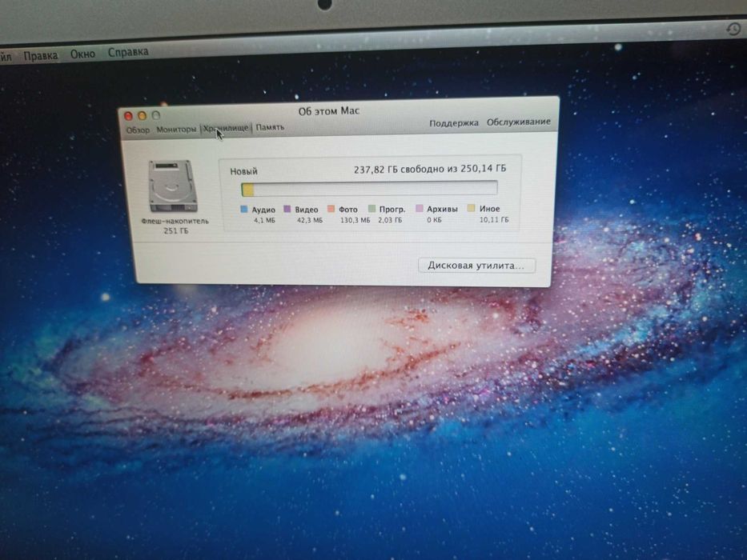
Task: Click the 42,3 МБ Видео value
Action: coord(310,221)
